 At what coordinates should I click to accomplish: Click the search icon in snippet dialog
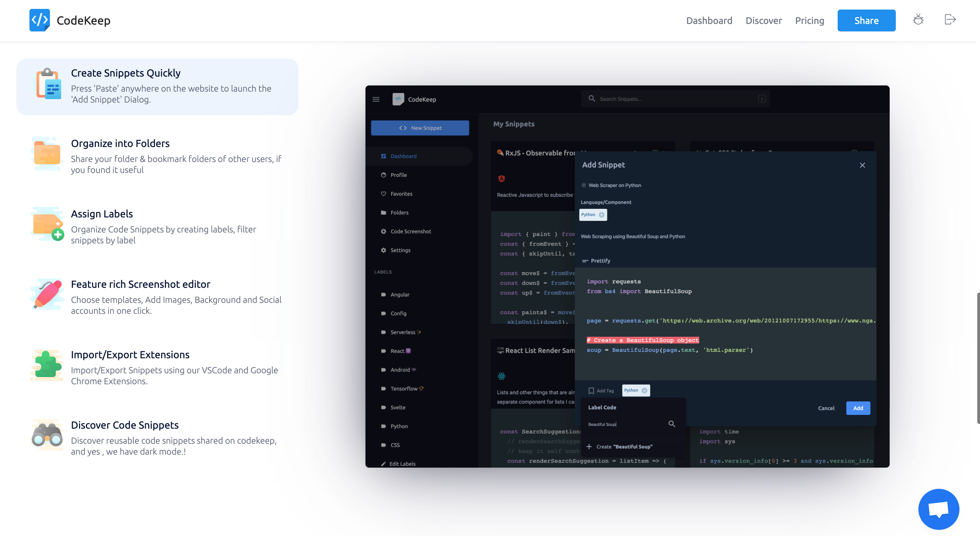tap(672, 423)
